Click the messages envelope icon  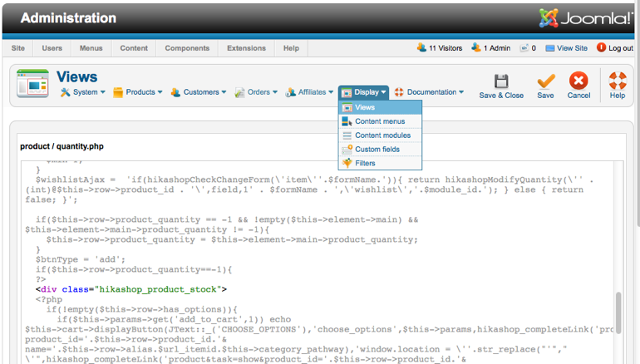click(x=524, y=48)
